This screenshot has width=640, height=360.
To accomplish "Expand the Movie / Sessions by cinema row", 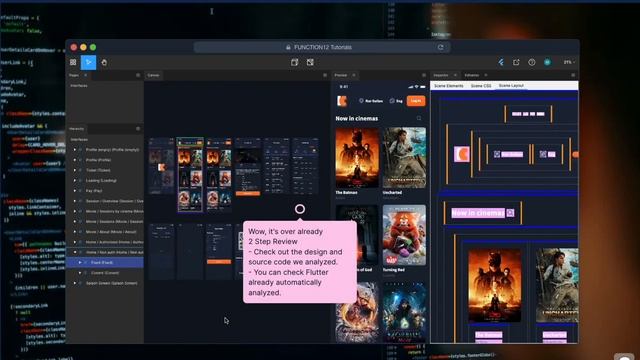I will coord(75,211).
